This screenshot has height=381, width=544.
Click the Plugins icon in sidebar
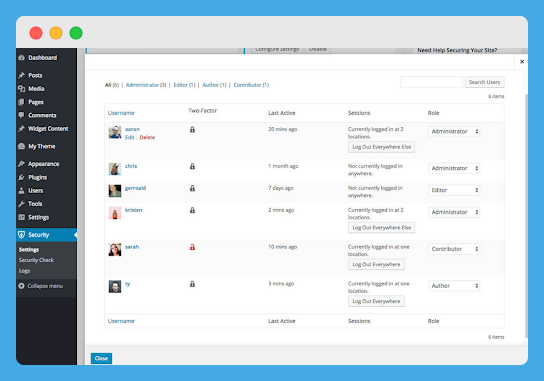pos(22,177)
